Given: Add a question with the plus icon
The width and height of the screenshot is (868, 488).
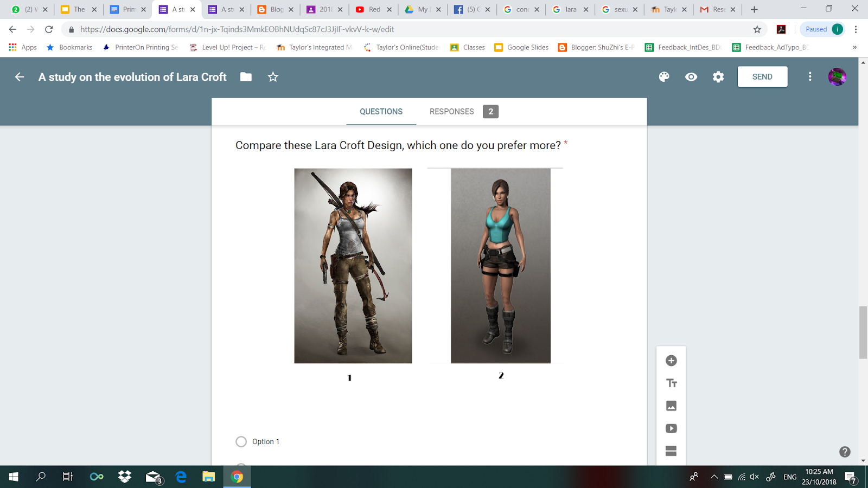Looking at the screenshot, I should 671,361.
